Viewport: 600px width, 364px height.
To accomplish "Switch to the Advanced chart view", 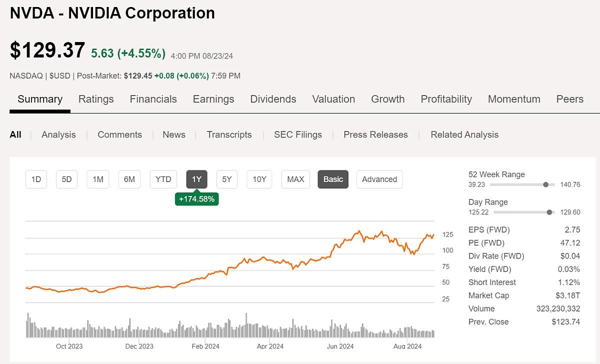I will point(379,179).
